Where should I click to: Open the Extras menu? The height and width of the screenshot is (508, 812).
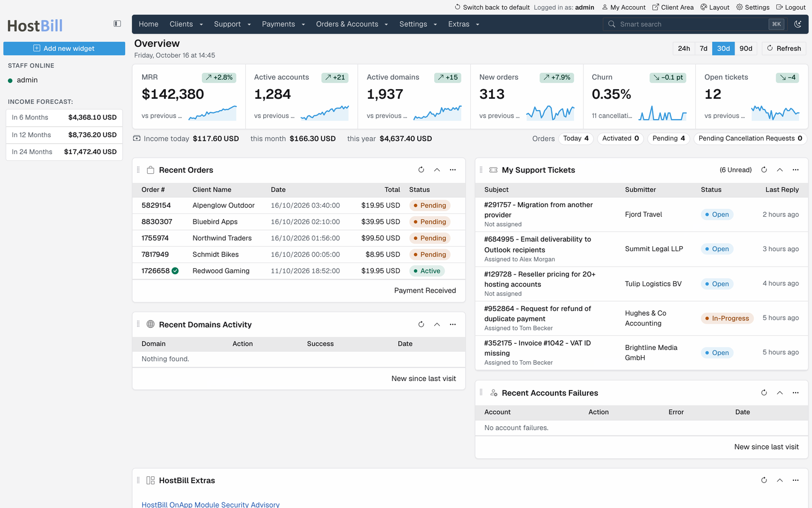point(464,24)
